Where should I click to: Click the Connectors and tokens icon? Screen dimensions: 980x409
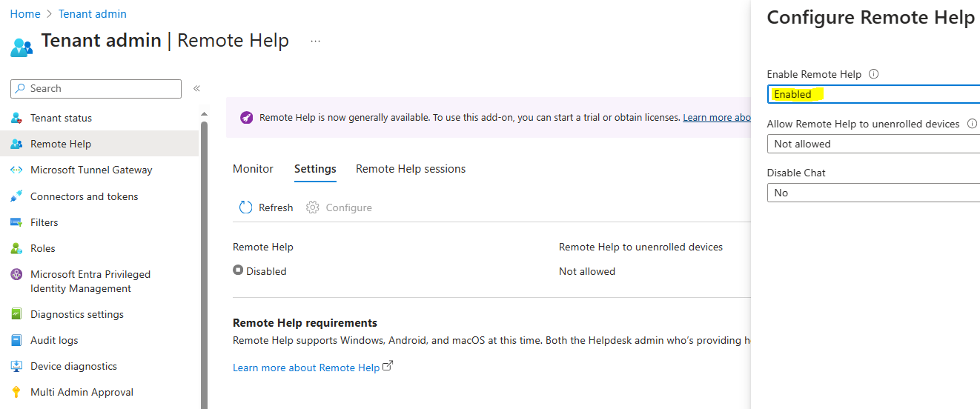pyautogui.click(x=16, y=196)
